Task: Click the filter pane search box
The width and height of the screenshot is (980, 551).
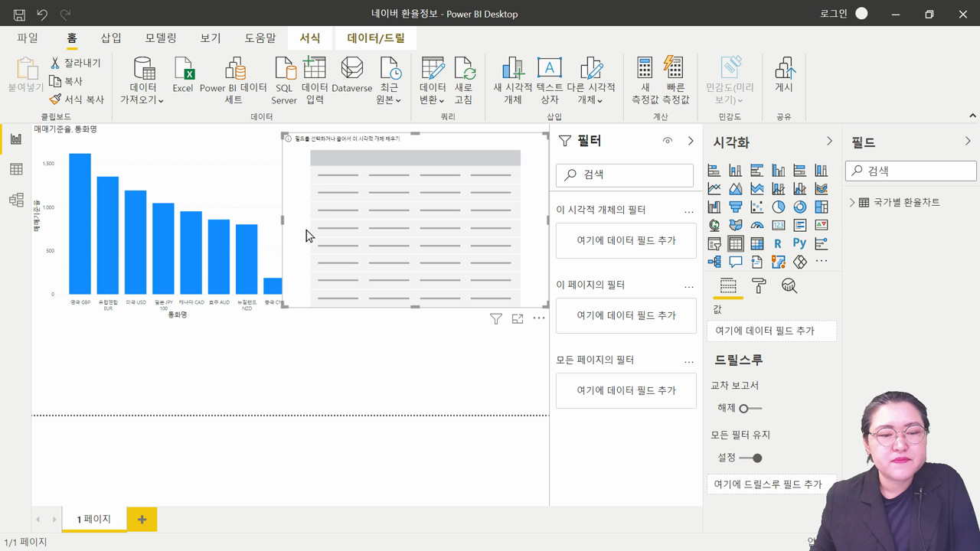Action: (x=625, y=174)
